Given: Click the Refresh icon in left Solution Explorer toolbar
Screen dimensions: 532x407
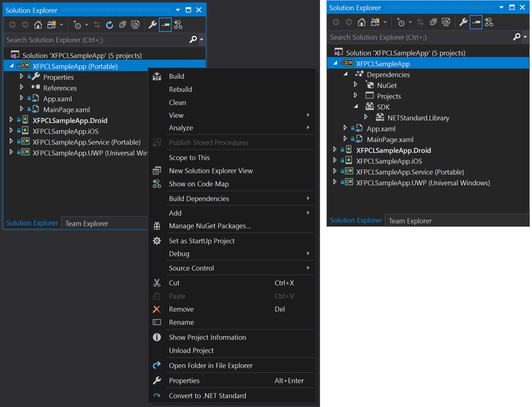Looking at the screenshot, I should [x=109, y=24].
